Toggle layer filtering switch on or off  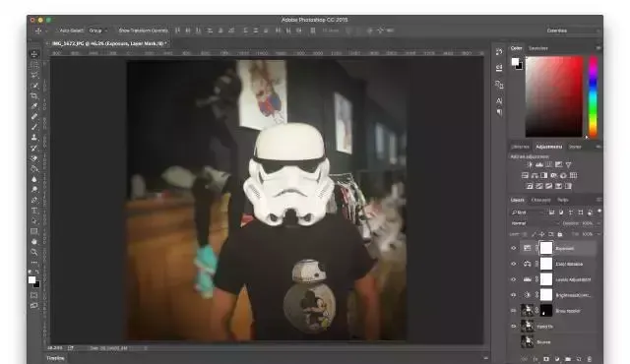click(x=599, y=212)
